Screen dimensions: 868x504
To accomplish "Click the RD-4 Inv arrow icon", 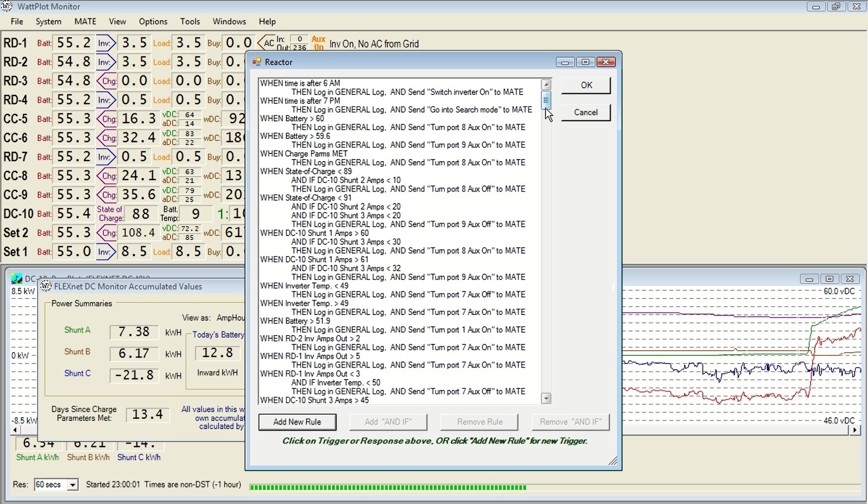I will 105,100.
